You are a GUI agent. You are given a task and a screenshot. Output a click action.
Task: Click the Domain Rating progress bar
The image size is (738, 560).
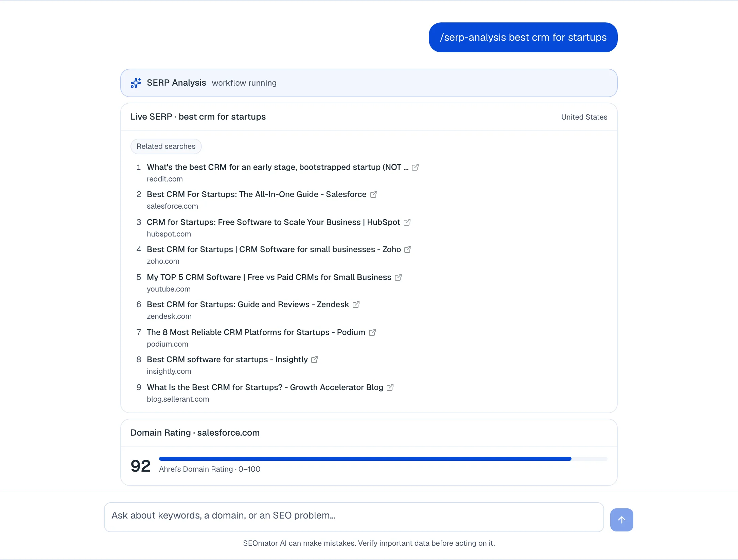point(383,459)
